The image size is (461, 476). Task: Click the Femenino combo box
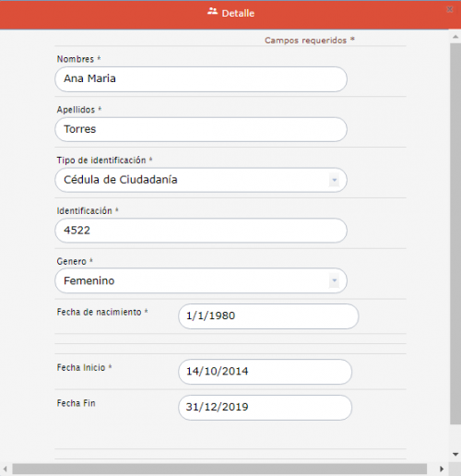coord(201,280)
